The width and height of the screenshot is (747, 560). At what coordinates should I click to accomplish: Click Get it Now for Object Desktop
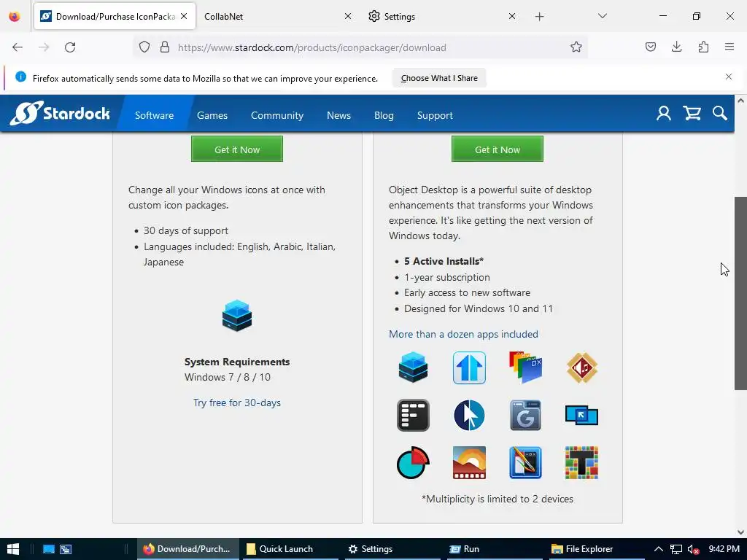point(497,149)
